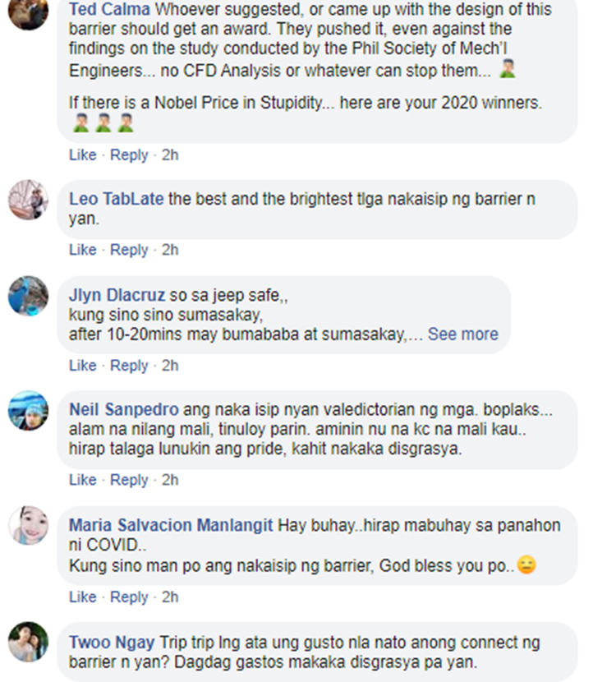616x682 pixels.
Task: Open Ted Calma's profile picture
Action: pos(28,12)
